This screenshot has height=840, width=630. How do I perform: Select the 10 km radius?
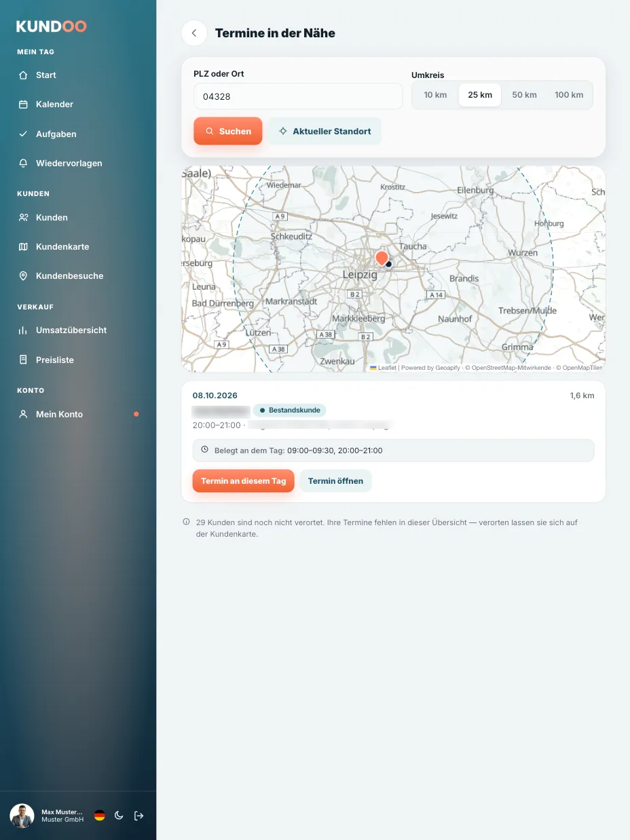pos(435,95)
